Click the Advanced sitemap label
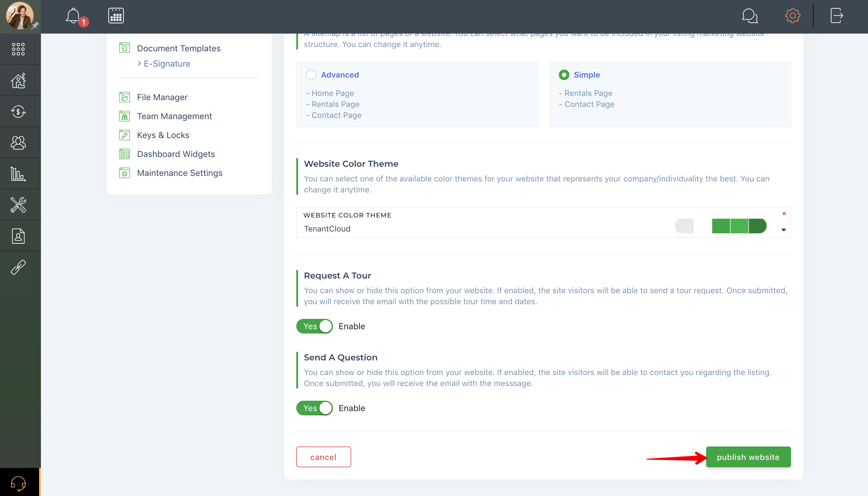The height and width of the screenshot is (496, 868). (340, 75)
